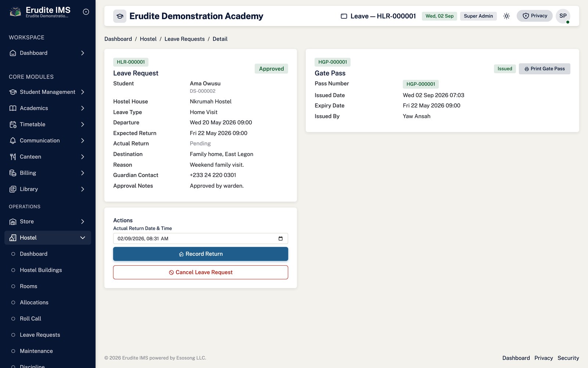Click the Approved status badge

point(271,69)
